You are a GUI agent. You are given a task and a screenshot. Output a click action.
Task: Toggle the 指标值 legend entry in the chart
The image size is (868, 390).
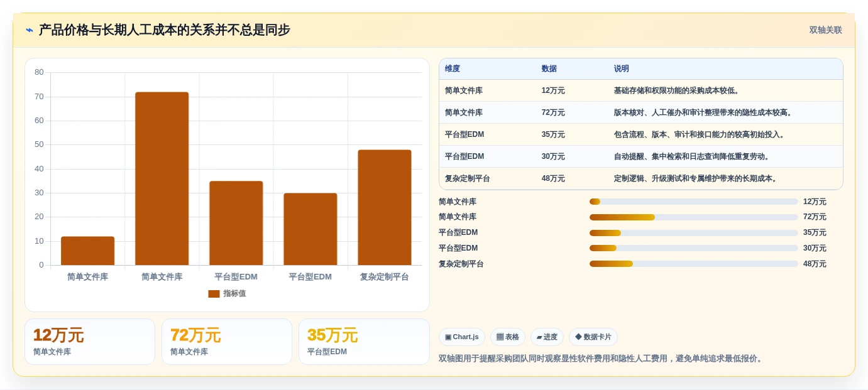coord(227,293)
